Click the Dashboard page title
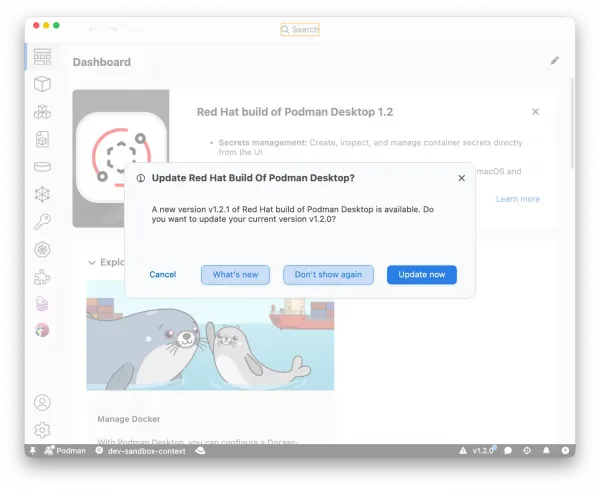 coord(101,62)
